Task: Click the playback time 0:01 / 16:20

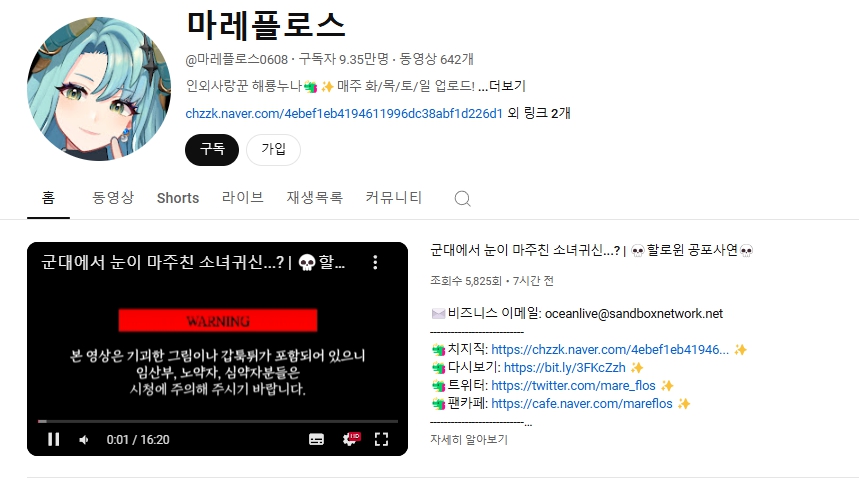Action: pos(138,440)
